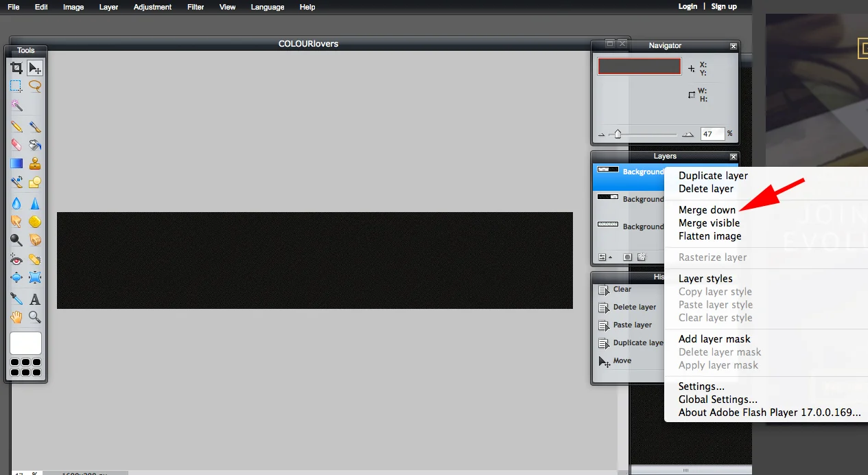The image size is (868, 475).
Task: Click the layer styles icon in Layers
Action: 642,257
